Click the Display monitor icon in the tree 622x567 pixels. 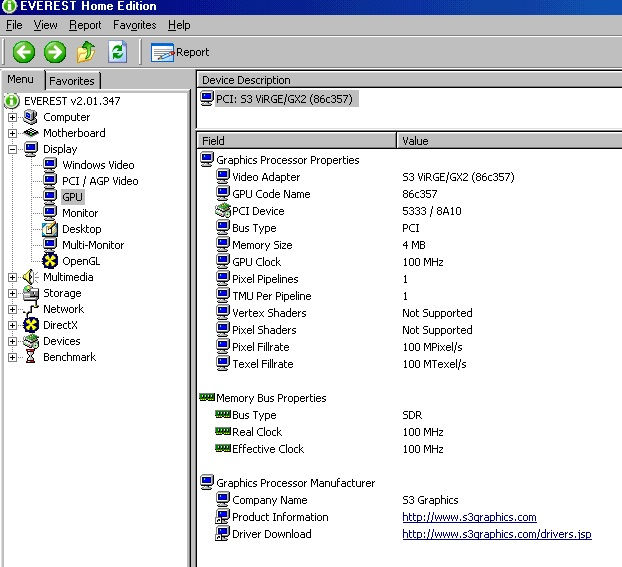pyautogui.click(x=31, y=149)
